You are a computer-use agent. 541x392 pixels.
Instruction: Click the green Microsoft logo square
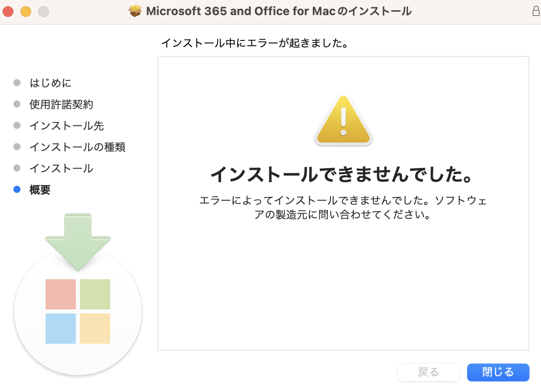[95, 294]
